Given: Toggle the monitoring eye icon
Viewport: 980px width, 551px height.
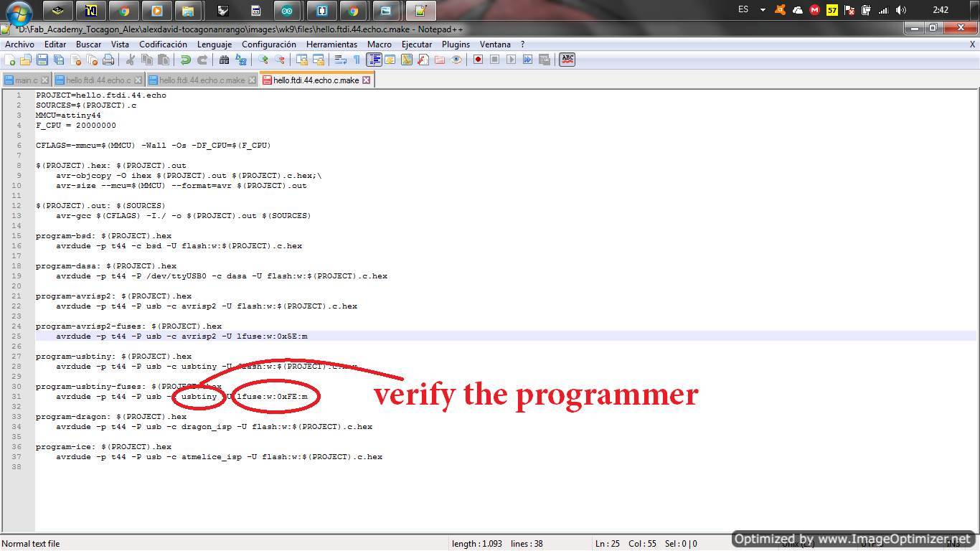Looking at the screenshot, I should pyautogui.click(x=456, y=60).
